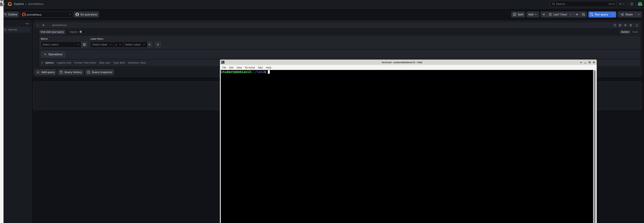The height and width of the screenshot is (223, 644).
Task: Open the user profile avatar
Action: pos(640,4)
